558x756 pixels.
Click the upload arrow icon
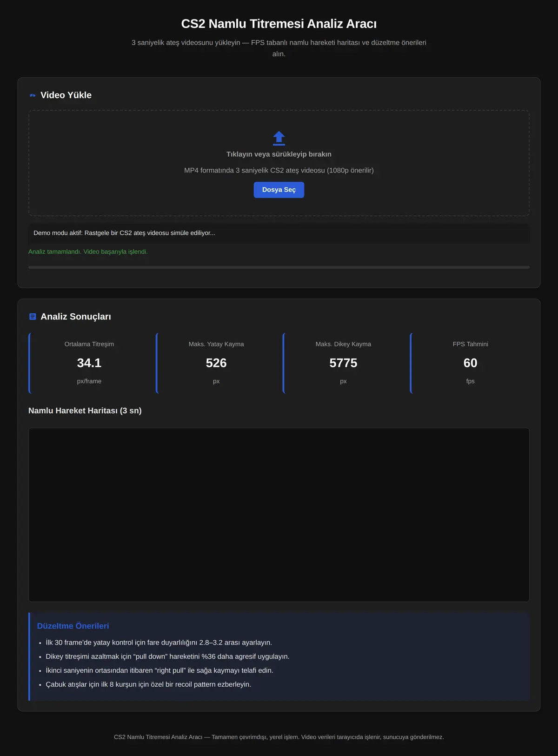[x=279, y=138]
